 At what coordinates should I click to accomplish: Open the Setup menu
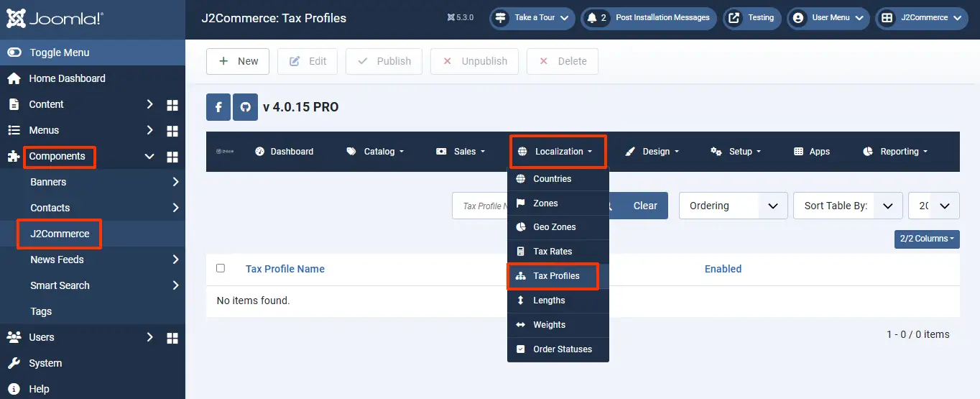736,152
